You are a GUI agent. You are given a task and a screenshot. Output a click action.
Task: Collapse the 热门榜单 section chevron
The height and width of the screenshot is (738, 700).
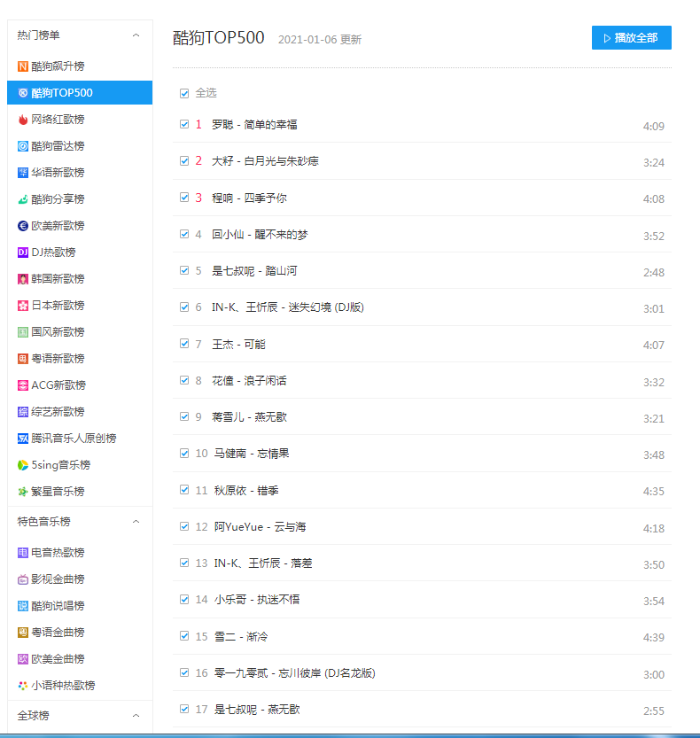pyautogui.click(x=136, y=35)
